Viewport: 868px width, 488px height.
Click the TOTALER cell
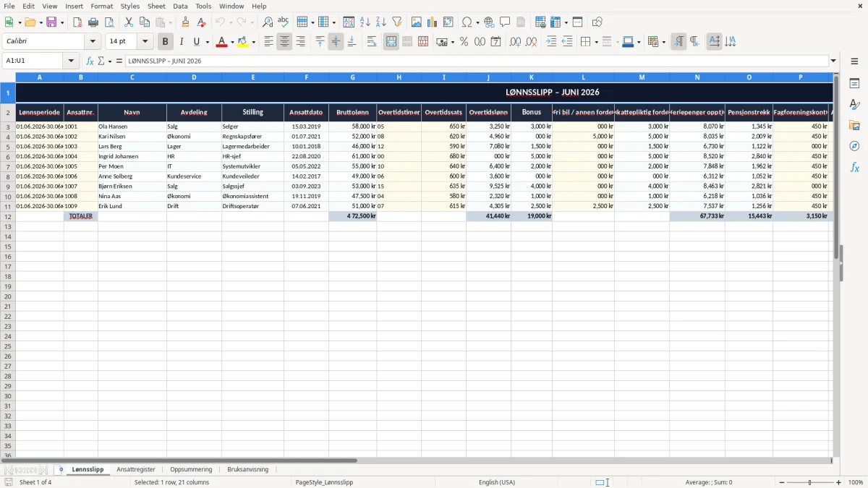[81, 216]
